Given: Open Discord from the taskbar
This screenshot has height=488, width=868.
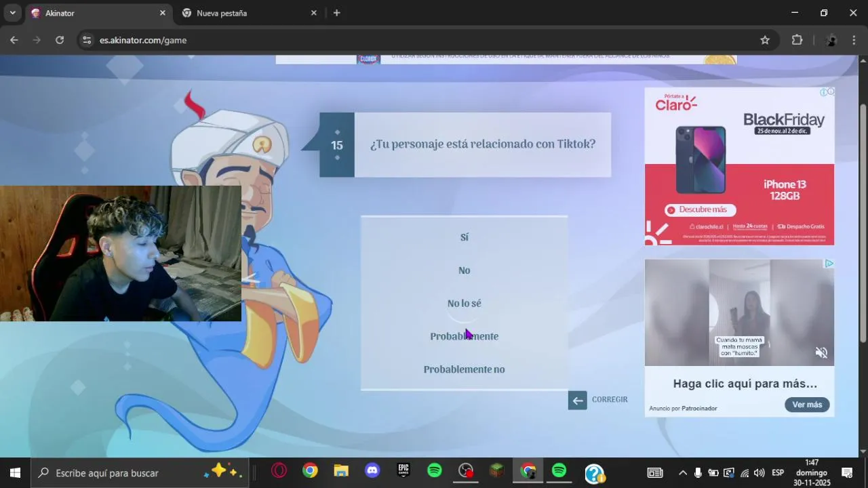Looking at the screenshot, I should pos(372,471).
